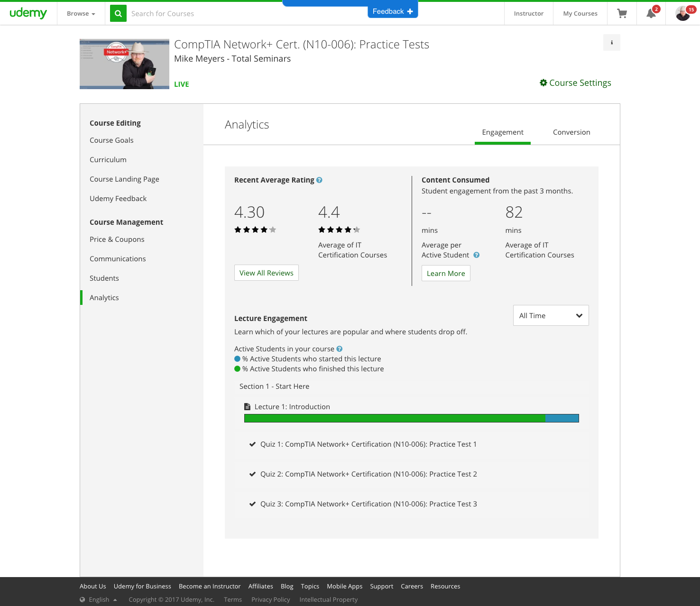Open Privacy Policy footer link

[x=271, y=600]
